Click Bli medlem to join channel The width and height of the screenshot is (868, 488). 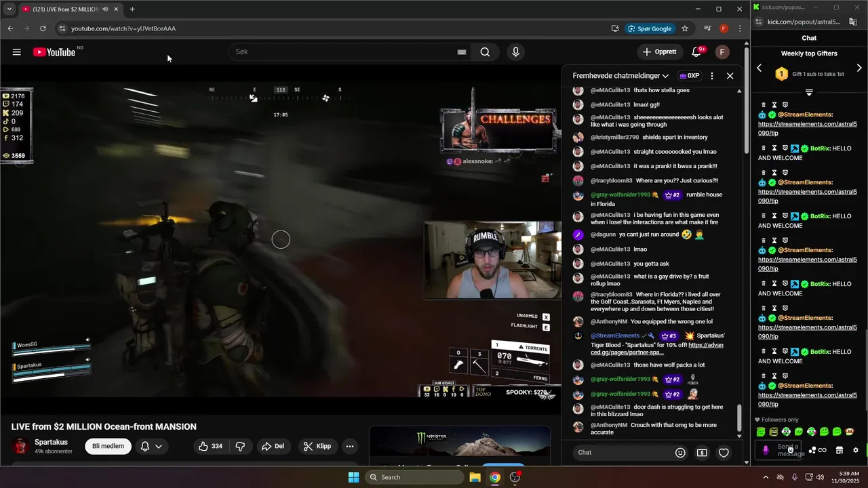pyautogui.click(x=108, y=446)
